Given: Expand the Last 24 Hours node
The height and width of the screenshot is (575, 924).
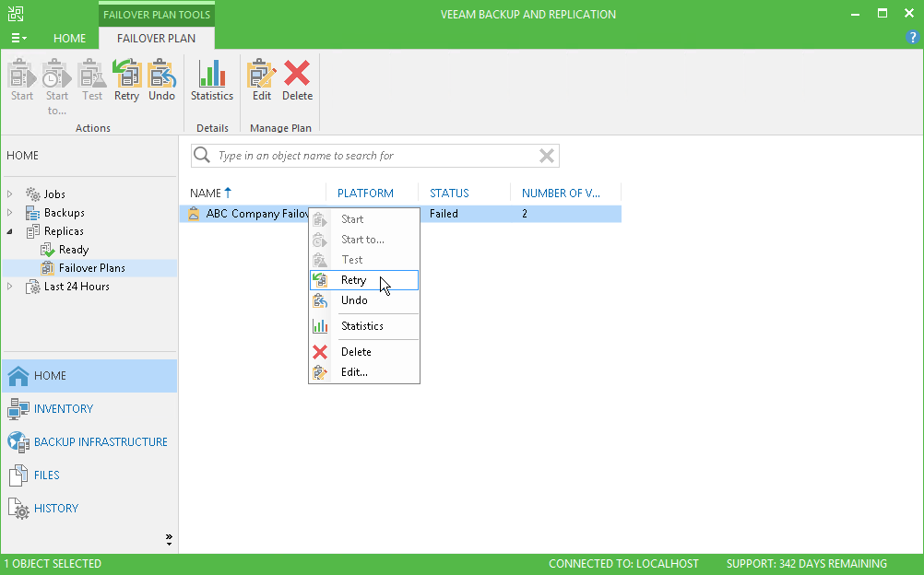Looking at the screenshot, I should coord(9,287).
